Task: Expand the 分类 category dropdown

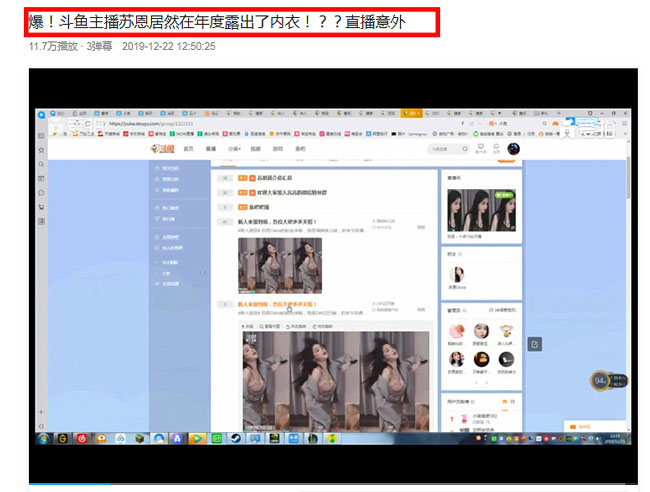Action: click(235, 149)
